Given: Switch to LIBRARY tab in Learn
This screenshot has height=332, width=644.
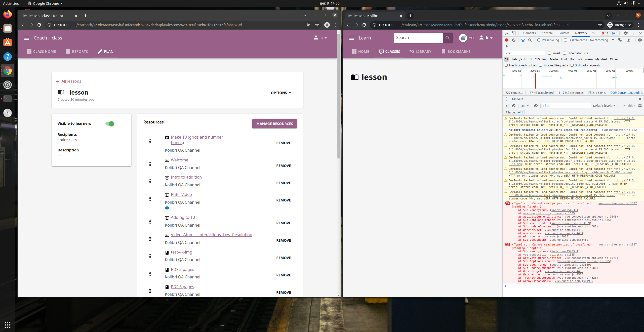Looking at the screenshot, I should [x=420, y=52].
